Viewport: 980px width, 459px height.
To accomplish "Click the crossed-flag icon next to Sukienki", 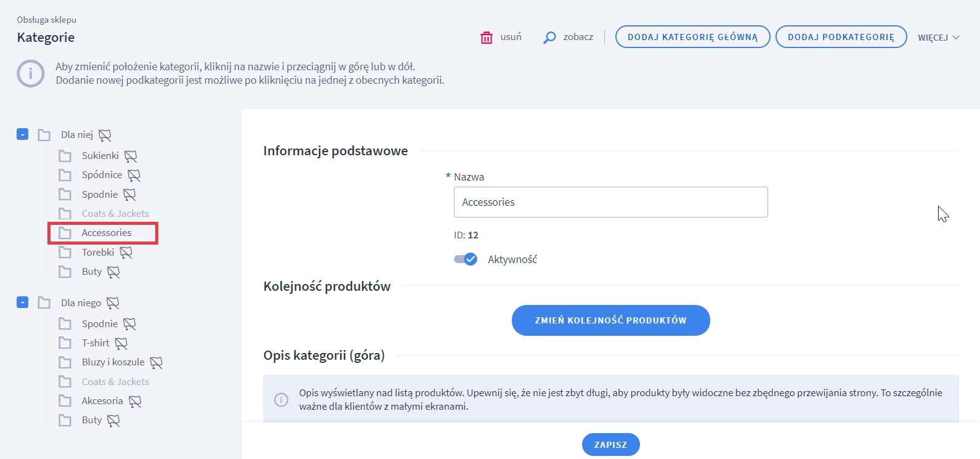I will 131,156.
